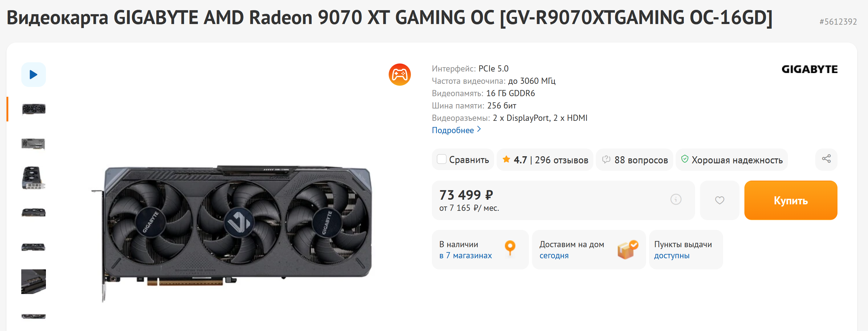868x331 pixels.
Task: Add product to favorites with heart icon
Action: coord(719,200)
